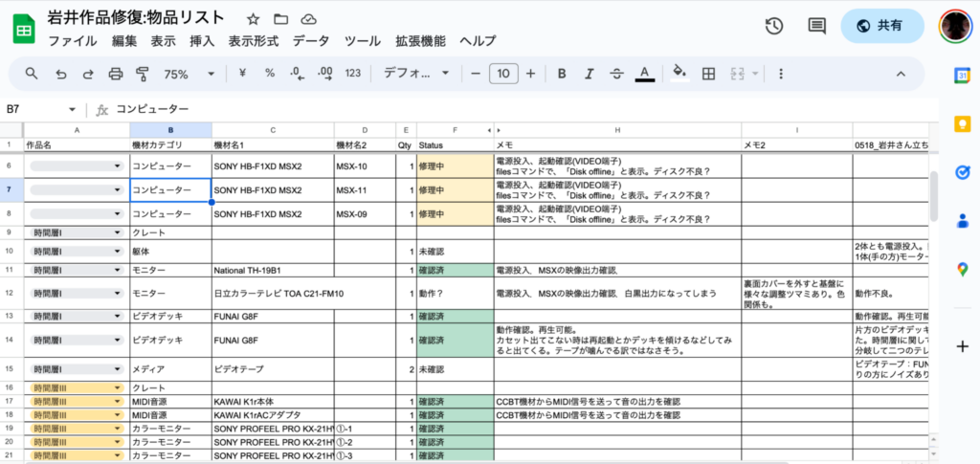Open the borders tool
980x464 pixels.
(708, 74)
